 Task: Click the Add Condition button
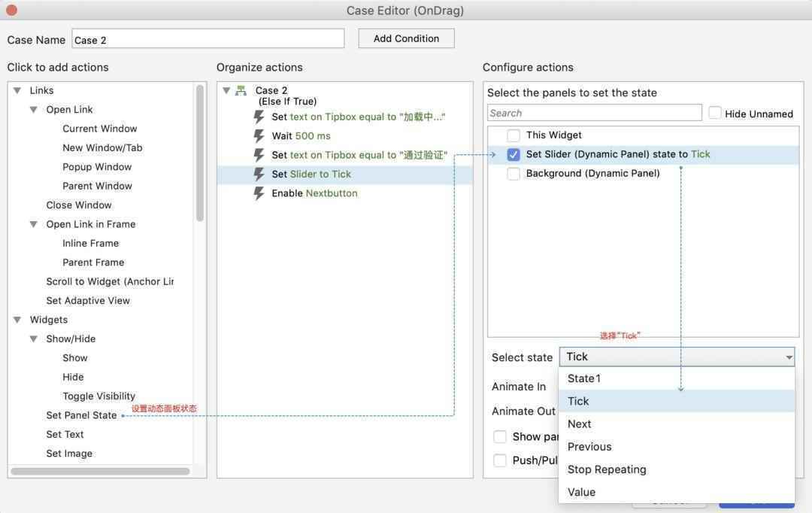[406, 38]
